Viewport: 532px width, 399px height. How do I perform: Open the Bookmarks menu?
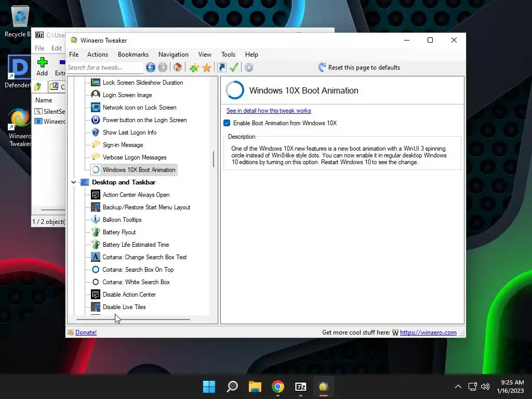click(x=133, y=55)
